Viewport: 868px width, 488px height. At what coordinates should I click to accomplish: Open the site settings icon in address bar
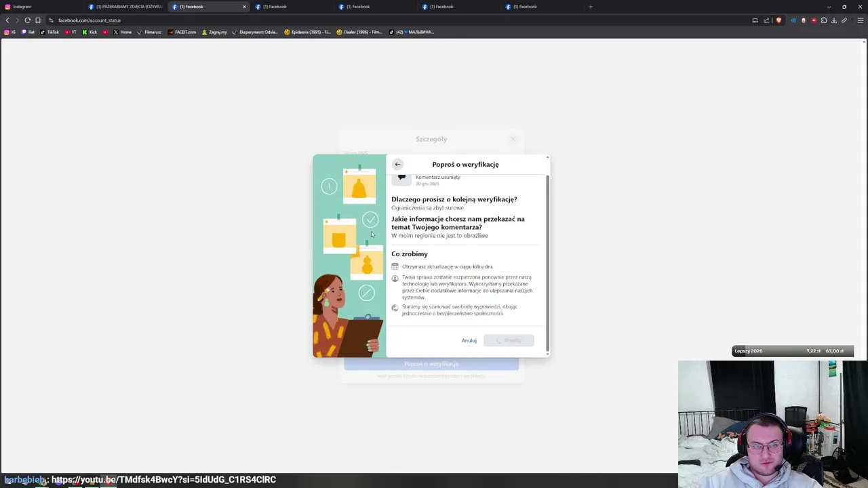tap(51, 20)
